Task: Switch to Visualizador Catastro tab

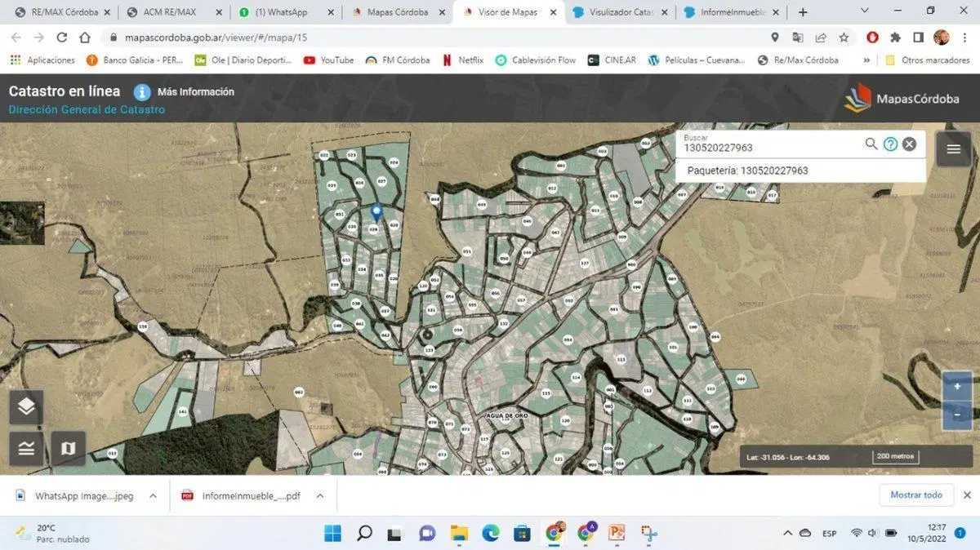Action: tap(619, 12)
